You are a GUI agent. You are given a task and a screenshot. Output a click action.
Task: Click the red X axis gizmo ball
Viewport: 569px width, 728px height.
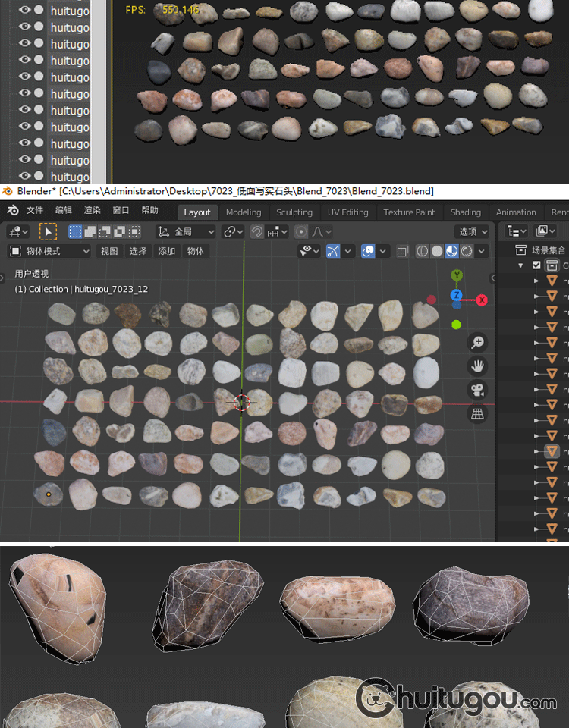[x=481, y=300]
